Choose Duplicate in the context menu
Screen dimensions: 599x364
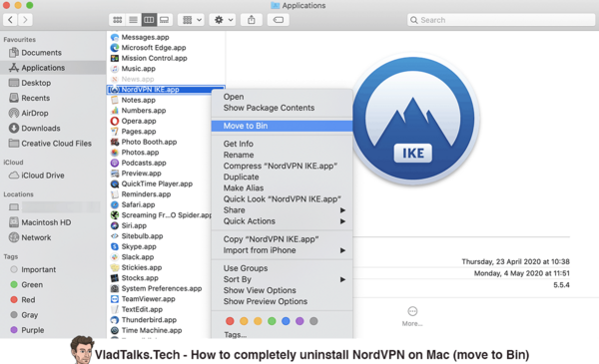pos(282,178)
